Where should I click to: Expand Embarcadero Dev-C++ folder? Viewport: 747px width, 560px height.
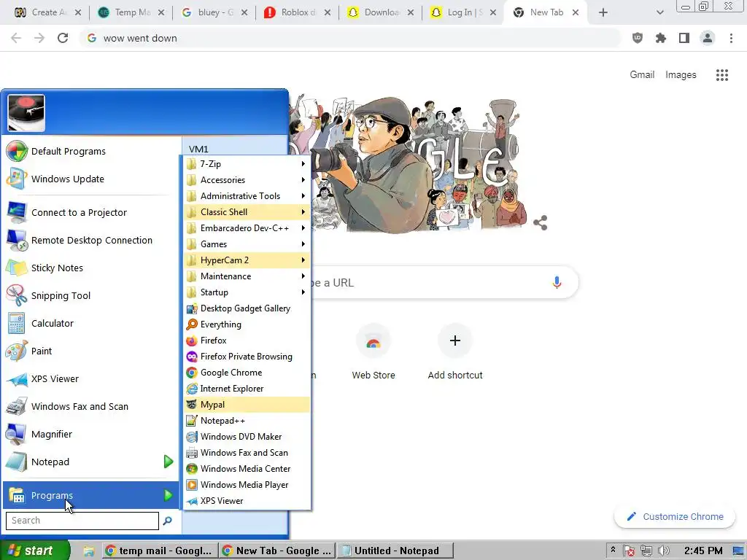click(x=247, y=228)
